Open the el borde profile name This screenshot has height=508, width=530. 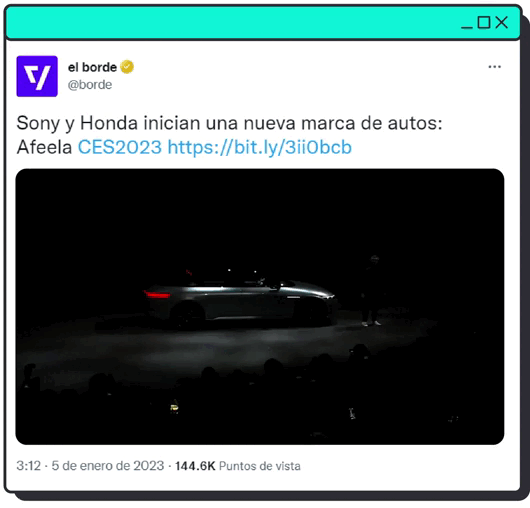tap(92, 67)
